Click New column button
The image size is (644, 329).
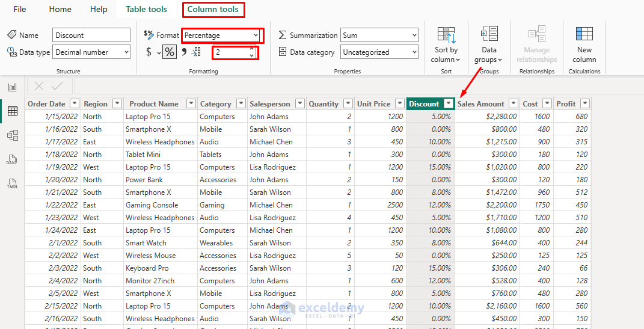coord(584,45)
